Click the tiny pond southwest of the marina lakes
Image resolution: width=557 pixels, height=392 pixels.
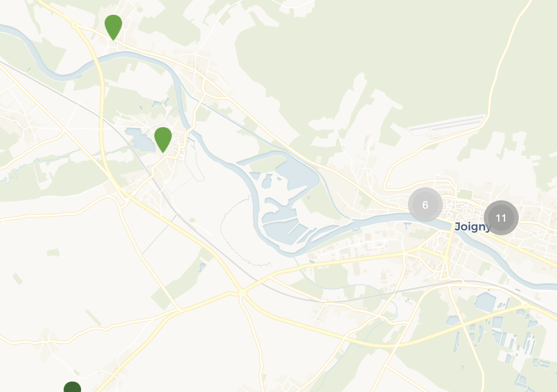(x=201, y=266)
